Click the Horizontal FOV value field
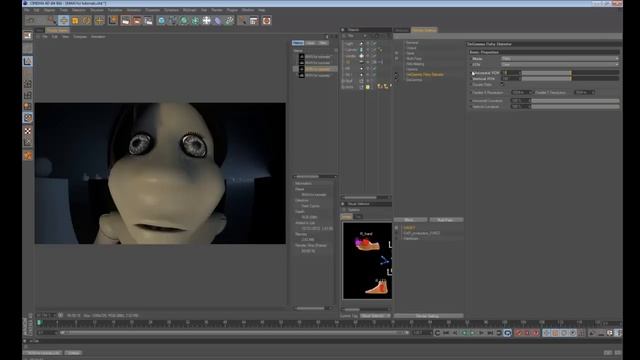The width and height of the screenshot is (640, 360). (x=511, y=73)
